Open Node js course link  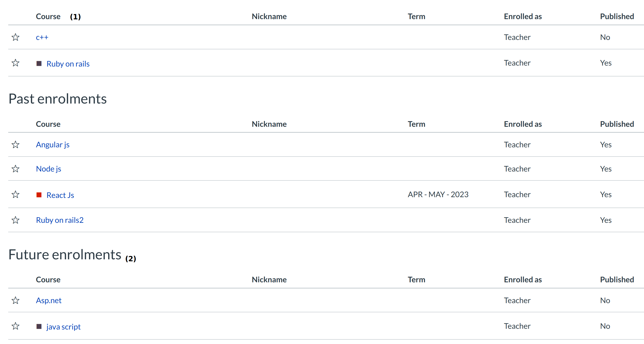click(x=49, y=169)
